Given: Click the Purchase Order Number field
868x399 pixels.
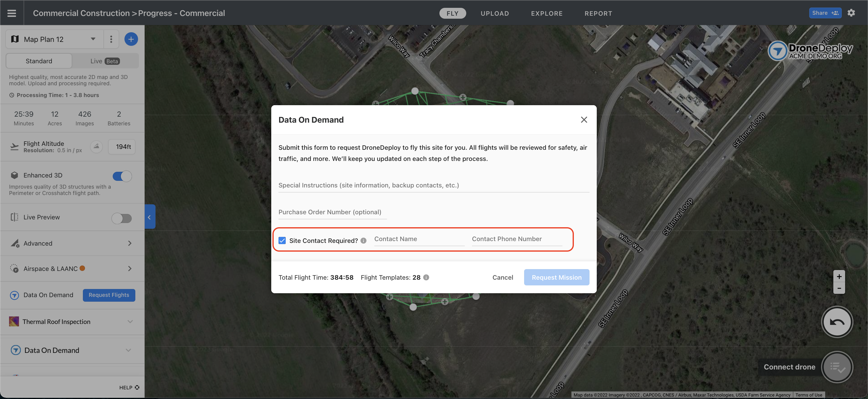Looking at the screenshot, I should pos(332,212).
